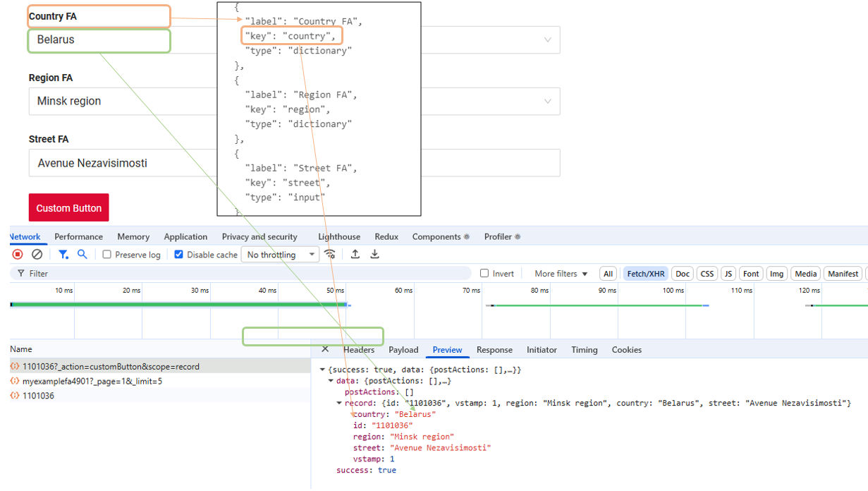The height and width of the screenshot is (491, 868).
Task: Open the Lighthouse DevTools tab
Action: coord(338,237)
